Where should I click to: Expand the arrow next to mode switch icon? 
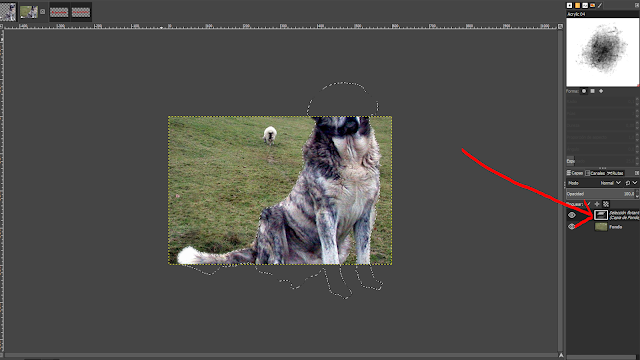tap(635, 183)
